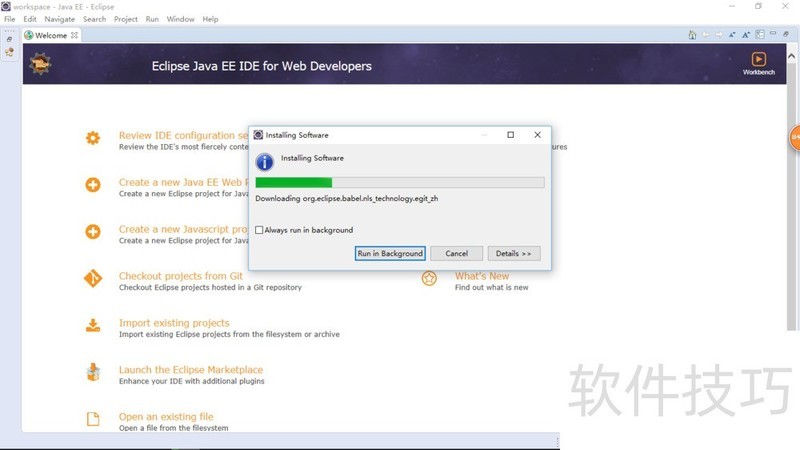The image size is (800, 450).
Task: Navigate back in the Welcome toolbar
Action: click(706, 35)
